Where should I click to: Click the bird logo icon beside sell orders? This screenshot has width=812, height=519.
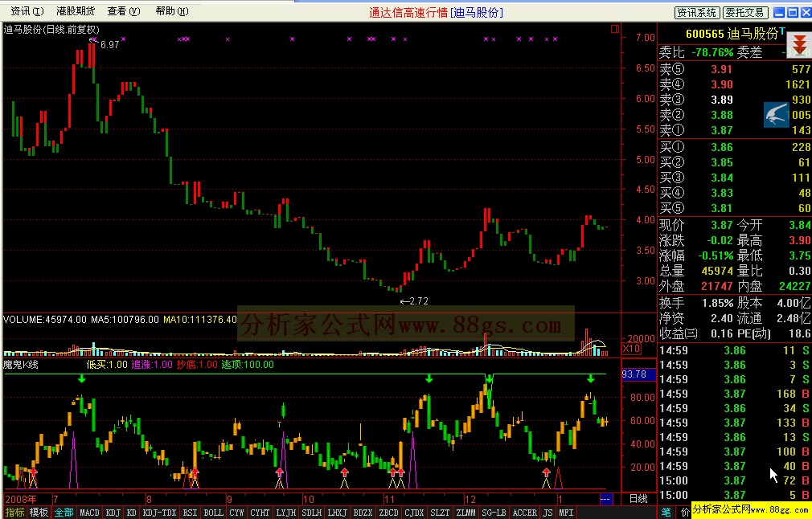[x=777, y=115]
